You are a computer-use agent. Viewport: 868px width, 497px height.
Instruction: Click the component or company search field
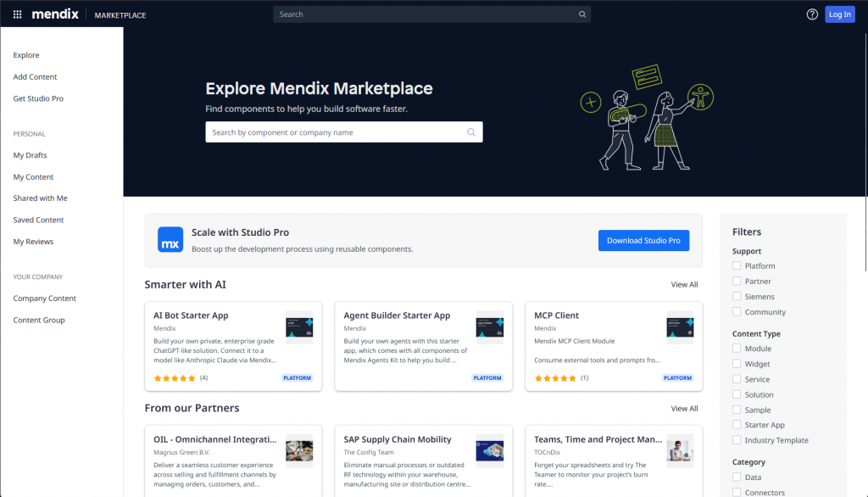tap(336, 132)
